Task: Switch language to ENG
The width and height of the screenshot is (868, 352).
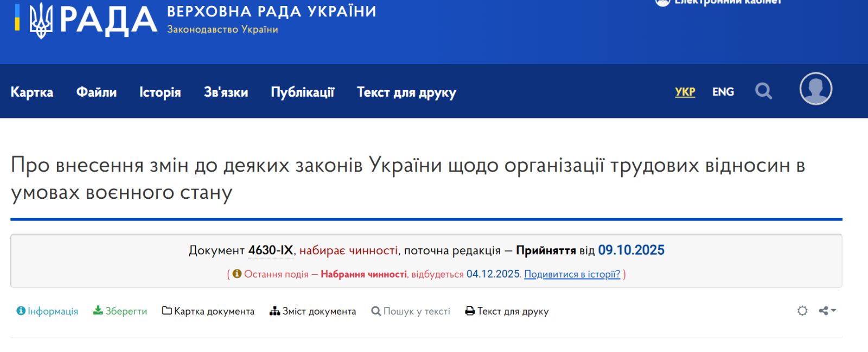Action: tap(723, 92)
